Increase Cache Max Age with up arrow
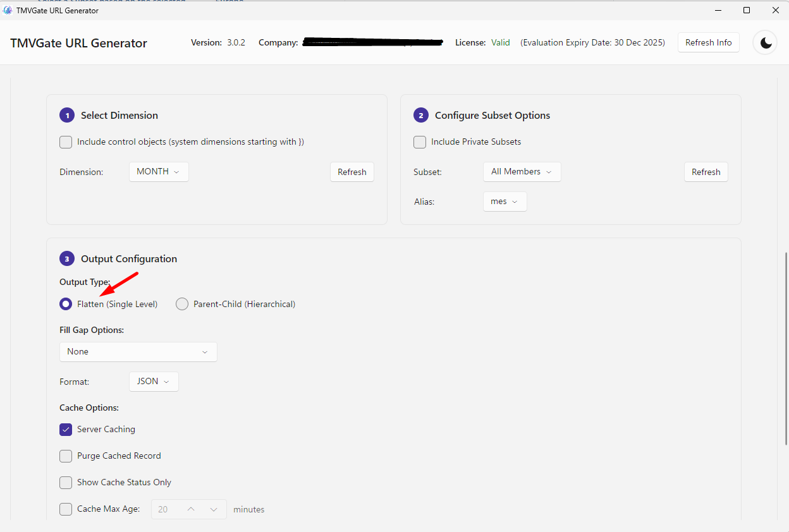 pos(191,509)
